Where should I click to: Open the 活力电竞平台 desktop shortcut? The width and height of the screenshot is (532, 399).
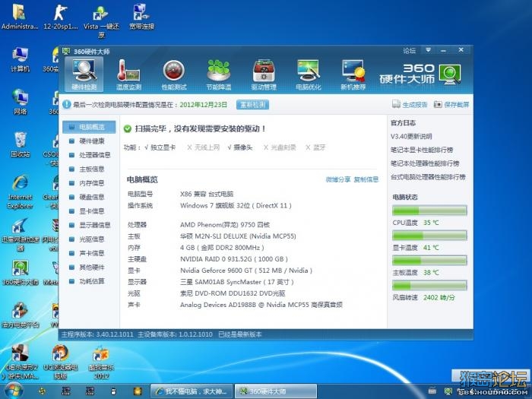[20, 315]
